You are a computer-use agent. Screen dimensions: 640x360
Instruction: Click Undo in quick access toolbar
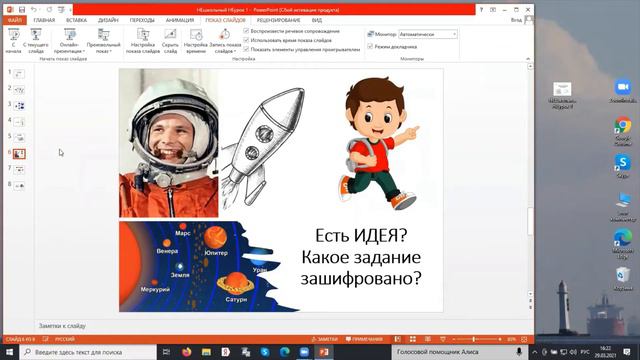pyautogui.click(x=34, y=9)
